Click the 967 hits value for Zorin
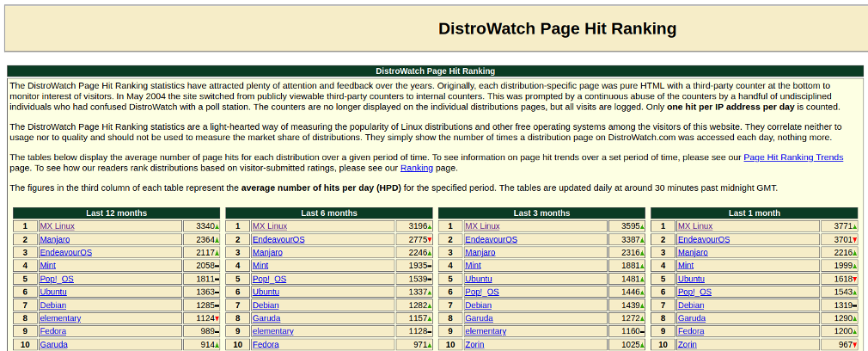Viewport: 868px width, 351px height. [x=846, y=344]
